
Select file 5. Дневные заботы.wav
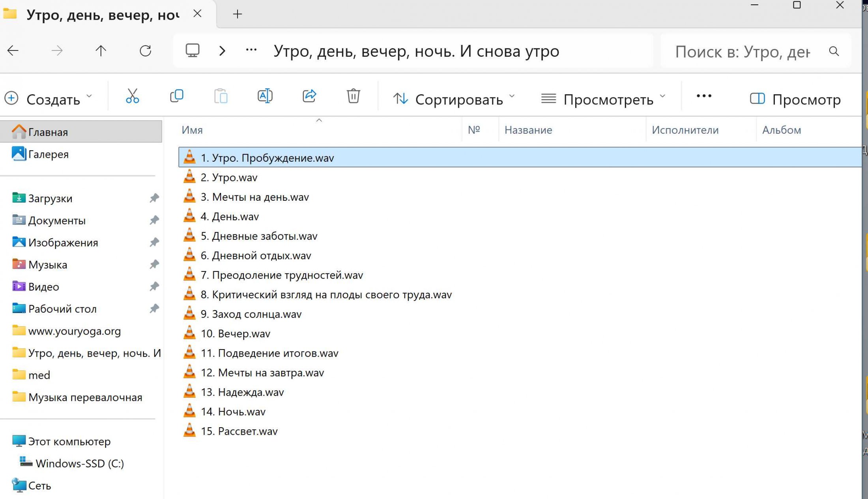(259, 235)
